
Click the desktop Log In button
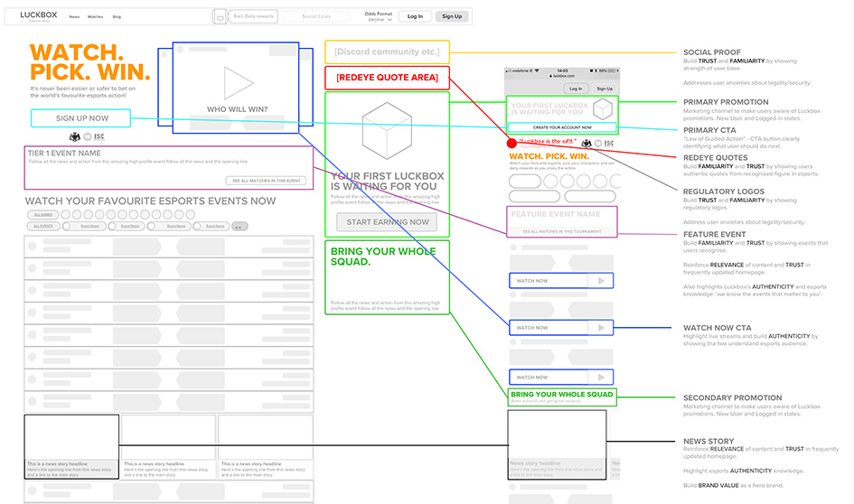[415, 16]
